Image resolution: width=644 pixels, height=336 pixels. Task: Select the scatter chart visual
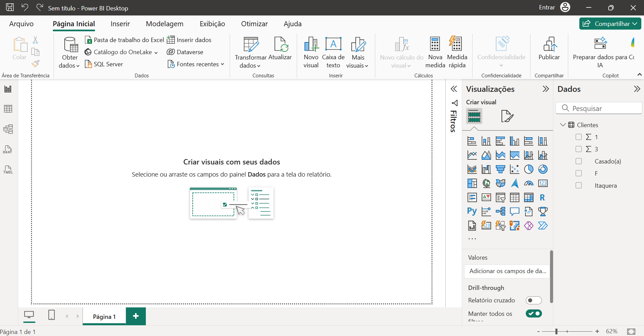tap(515, 169)
